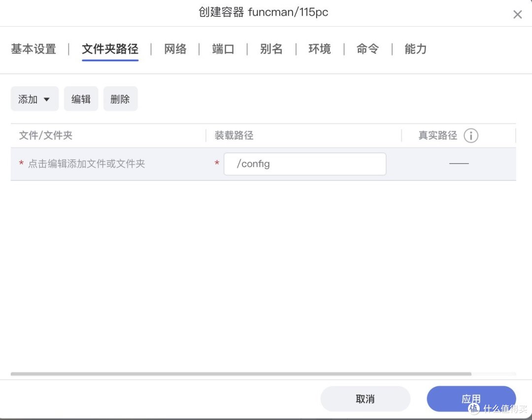
Task: Click the /config mount path input field
Action: (304, 164)
